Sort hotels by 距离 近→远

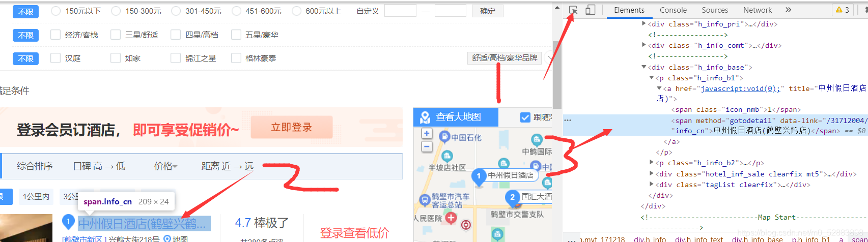[228, 166]
